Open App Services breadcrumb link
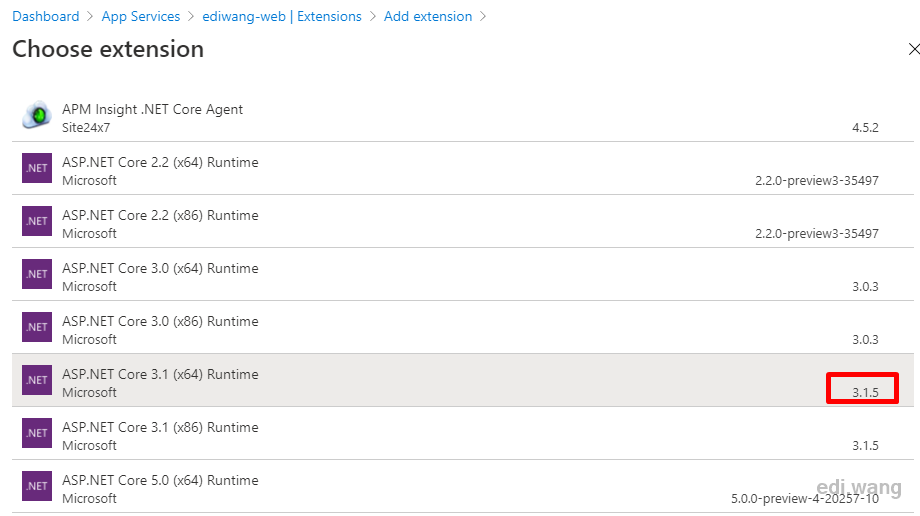 tap(141, 16)
